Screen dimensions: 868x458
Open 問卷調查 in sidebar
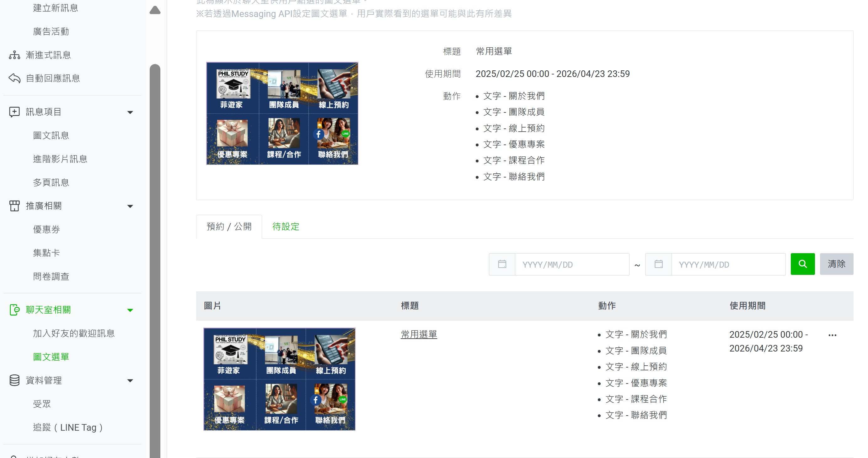51,276
